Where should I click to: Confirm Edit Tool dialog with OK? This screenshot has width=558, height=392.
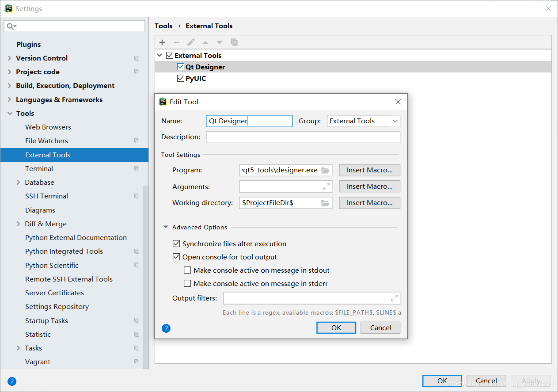336,327
